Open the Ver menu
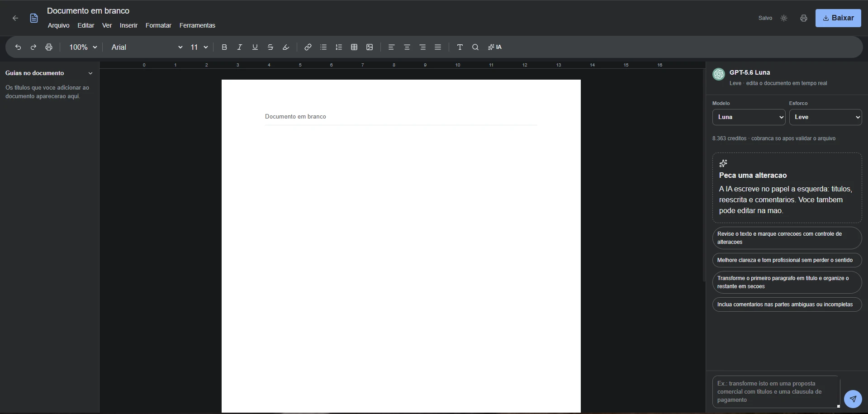This screenshot has height=414, width=868. [x=107, y=25]
